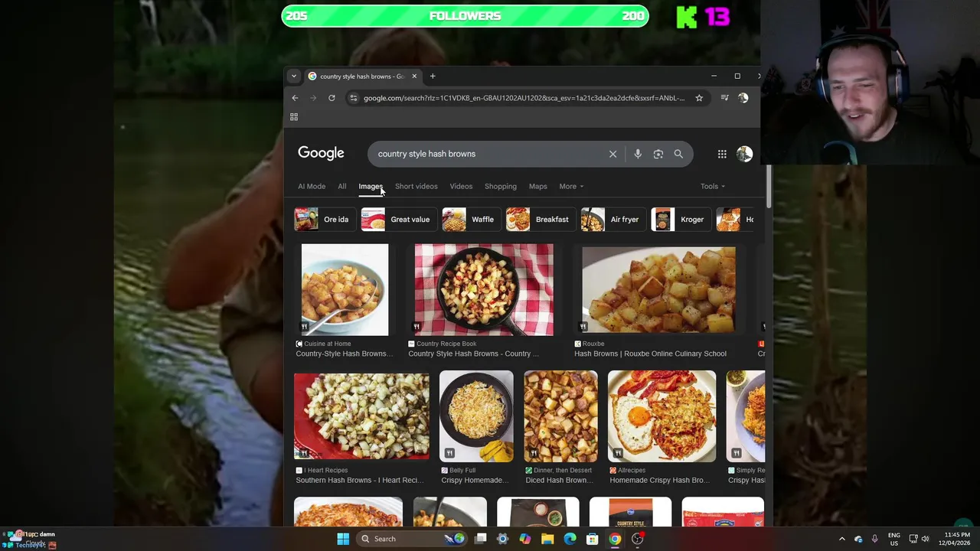Open Copilot in the taskbar
Screen dimensions: 980x551
tap(524, 539)
